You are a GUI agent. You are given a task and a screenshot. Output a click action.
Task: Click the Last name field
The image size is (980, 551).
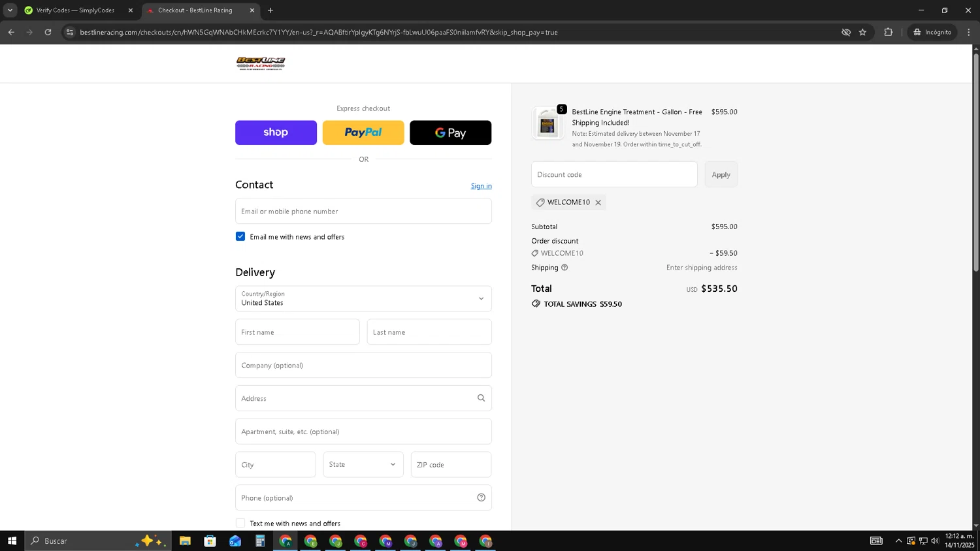click(429, 332)
